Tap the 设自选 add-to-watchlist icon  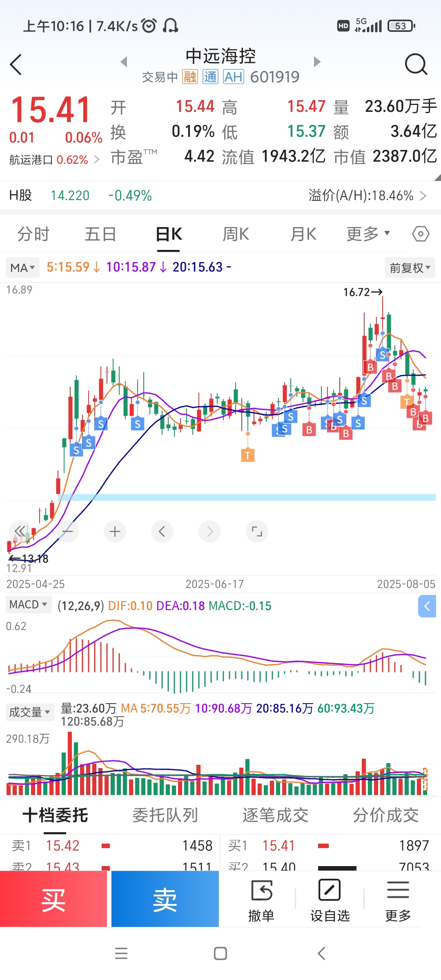pos(330,901)
